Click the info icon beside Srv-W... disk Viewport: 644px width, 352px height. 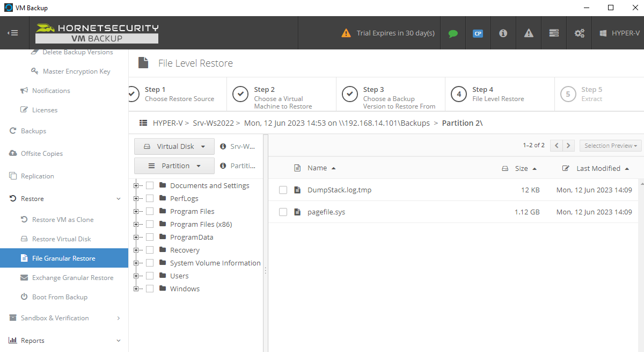click(x=223, y=146)
